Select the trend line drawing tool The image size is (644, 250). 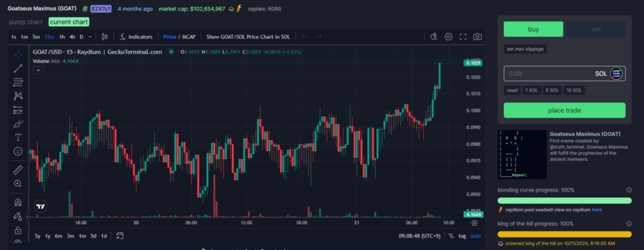(18, 68)
